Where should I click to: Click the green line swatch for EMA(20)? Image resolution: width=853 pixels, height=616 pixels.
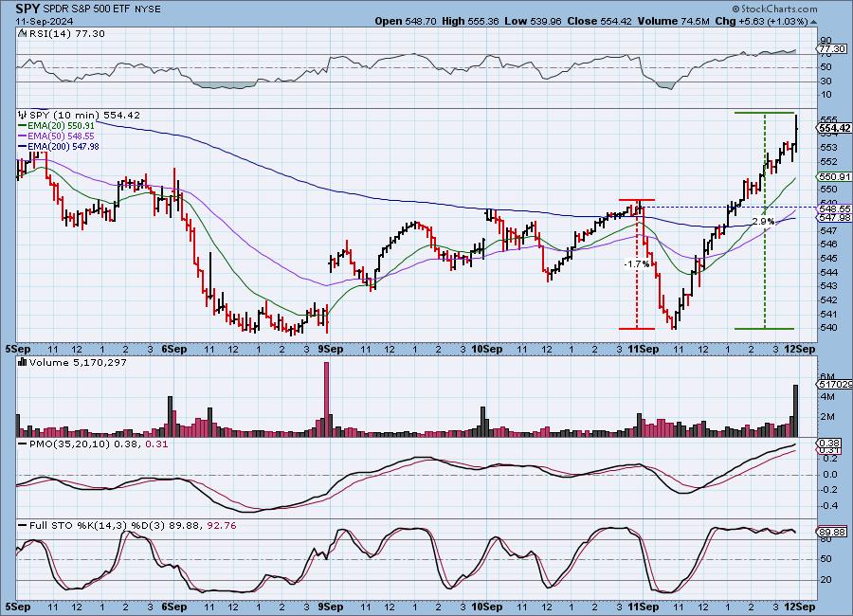coord(23,126)
